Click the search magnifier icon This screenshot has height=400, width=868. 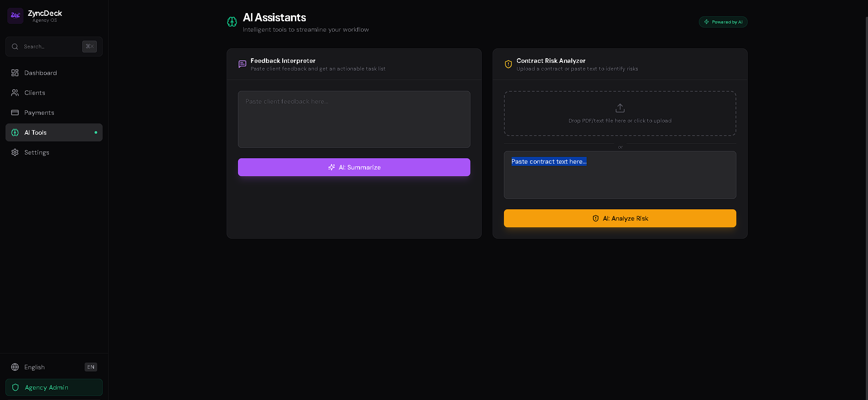(x=15, y=47)
